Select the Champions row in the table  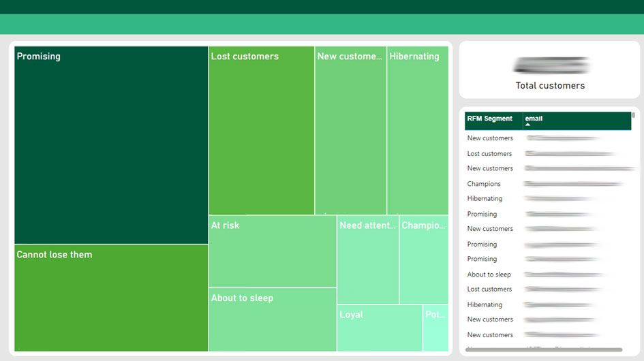[x=484, y=184]
